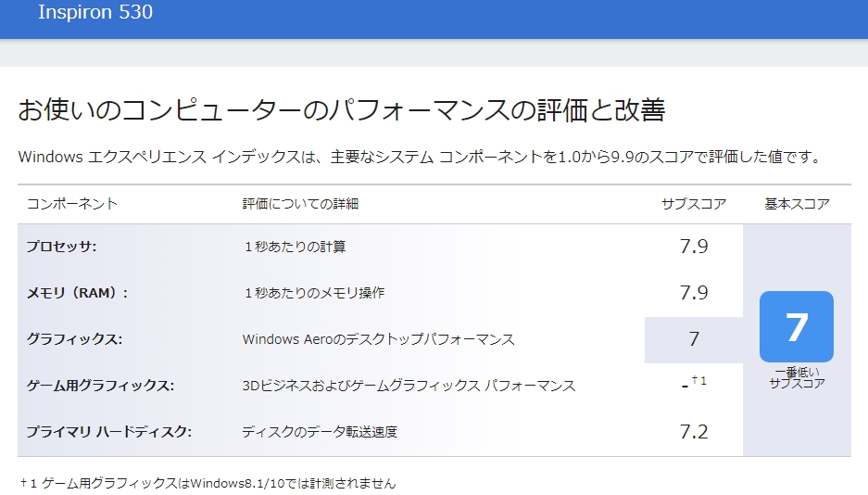Click the コンポーネント column header
This screenshot has width=868, height=495.
pyautogui.click(x=72, y=204)
